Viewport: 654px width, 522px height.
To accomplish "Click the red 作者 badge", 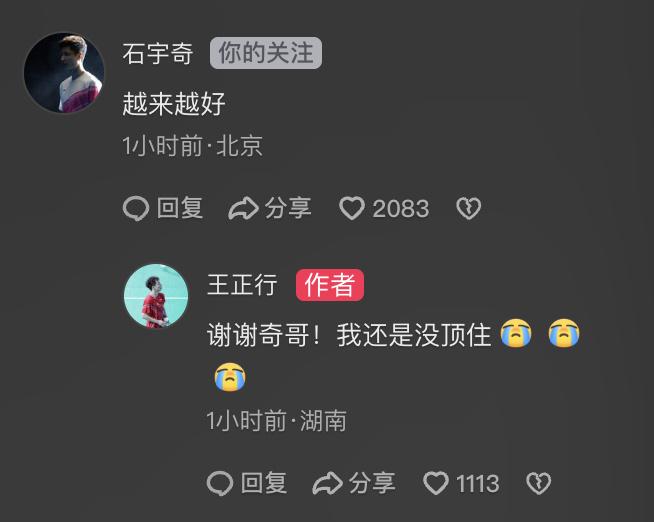I will tap(330, 285).
